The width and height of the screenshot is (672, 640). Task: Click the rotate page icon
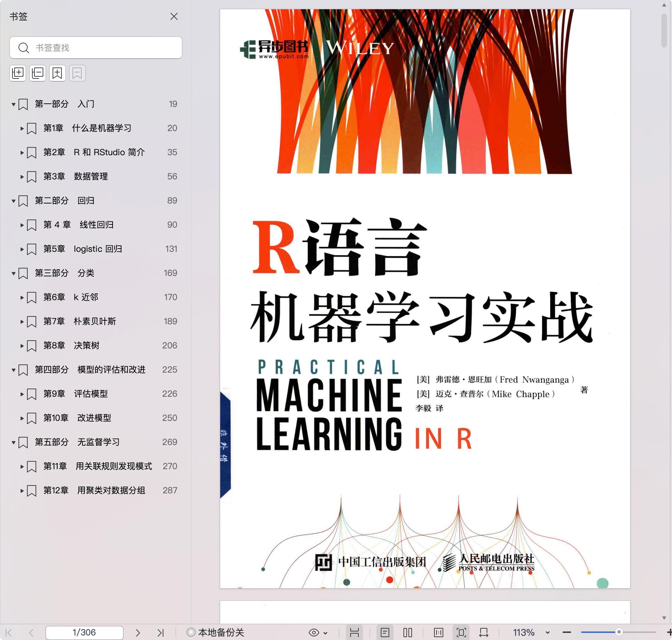(x=483, y=633)
